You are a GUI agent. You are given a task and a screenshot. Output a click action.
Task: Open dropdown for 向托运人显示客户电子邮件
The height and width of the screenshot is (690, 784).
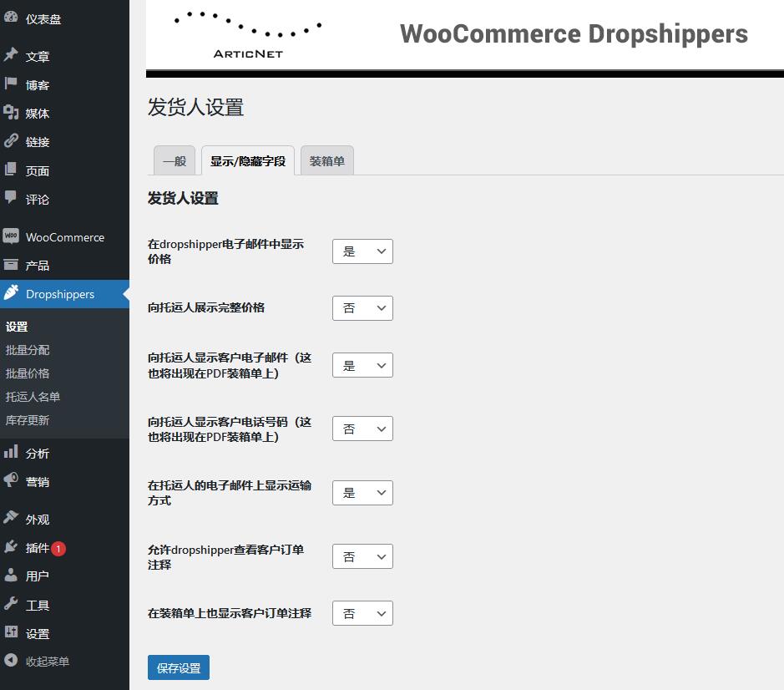pyautogui.click(x=362, y=365)
